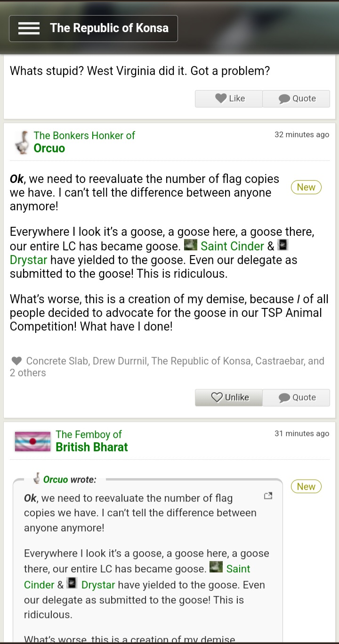Click Orcuo's name in quote header
The width and height of the screenshot is (339, 644).
tap(56, 479)
